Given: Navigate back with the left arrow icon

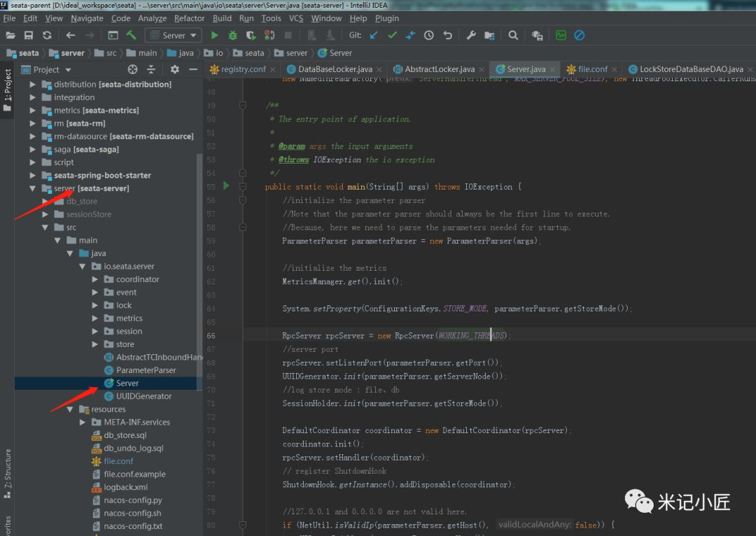Looking at the screenshot, I should (x=71, y=35).
